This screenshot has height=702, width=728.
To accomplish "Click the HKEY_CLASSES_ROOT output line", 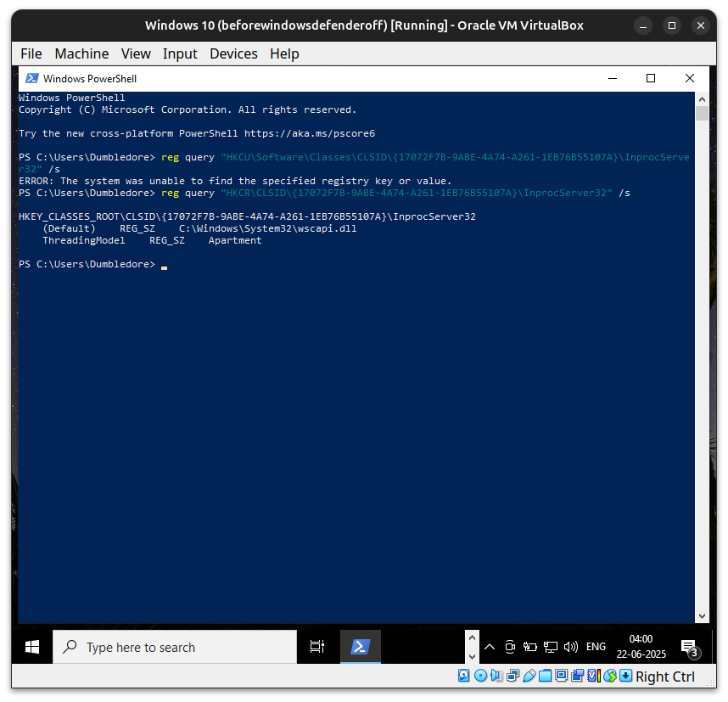I will [x=247, y=217].
